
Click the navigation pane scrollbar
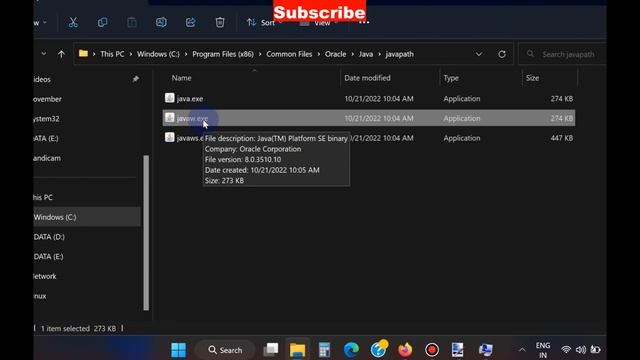tap(146, 233)
